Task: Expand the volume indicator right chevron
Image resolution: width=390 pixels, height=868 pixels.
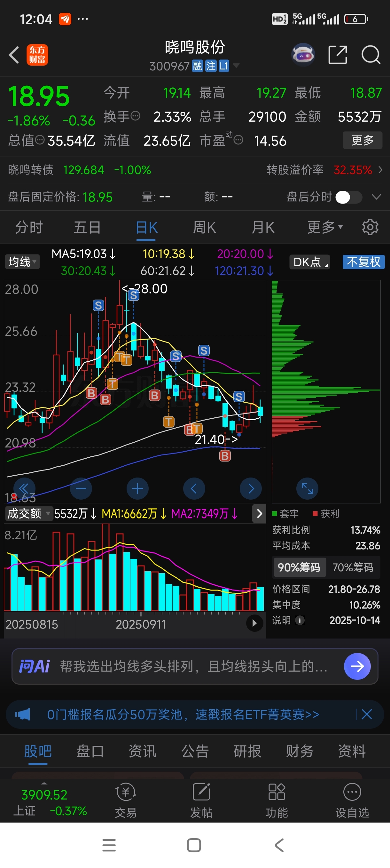Action: click(259, 513)
